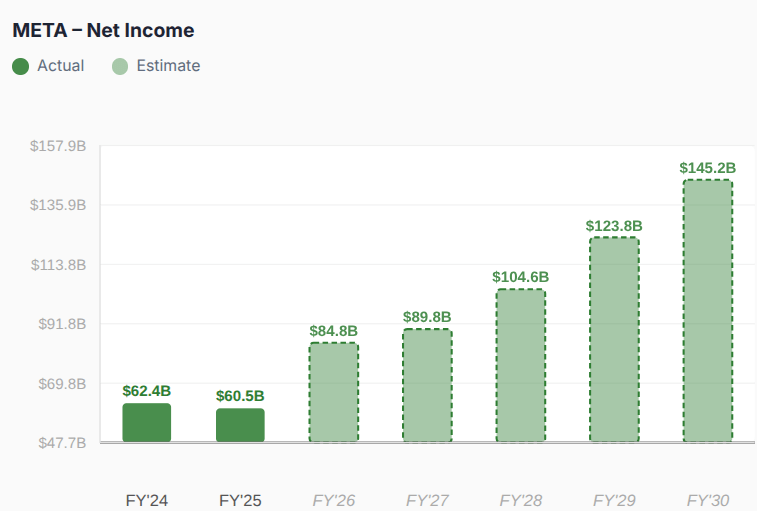Toggle the Estimate legend entry
757x511 pixels.
click(x=156, y=66)
